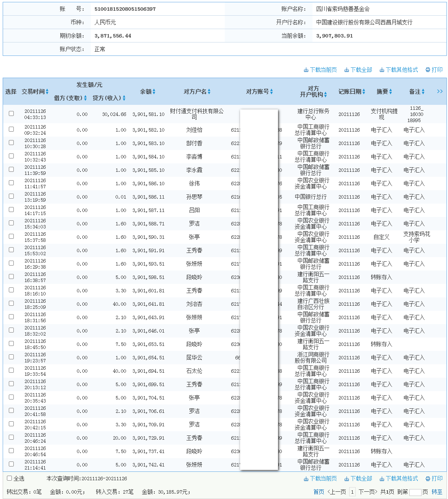
Task: Click the 下载其他格式 icon
Action: coord(381,70)
